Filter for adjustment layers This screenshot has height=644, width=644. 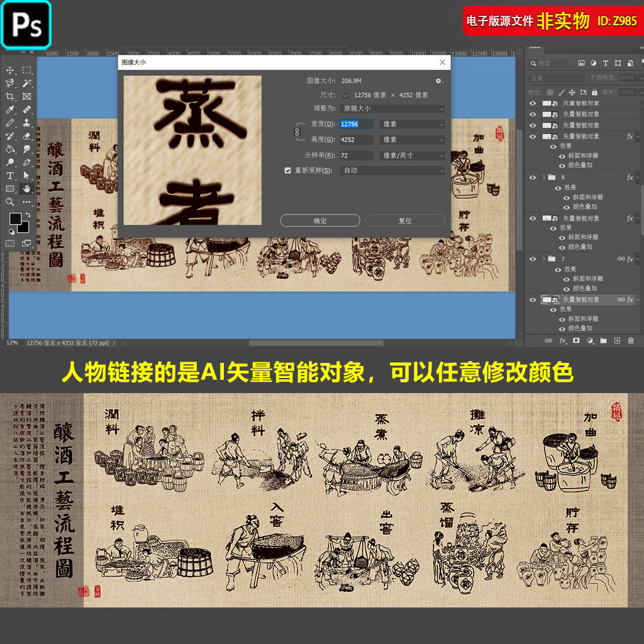tap(594, 64)
